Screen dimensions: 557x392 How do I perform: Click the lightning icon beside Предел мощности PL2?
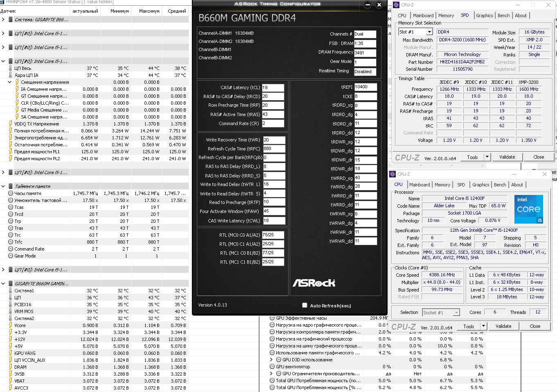pos(11,159)
